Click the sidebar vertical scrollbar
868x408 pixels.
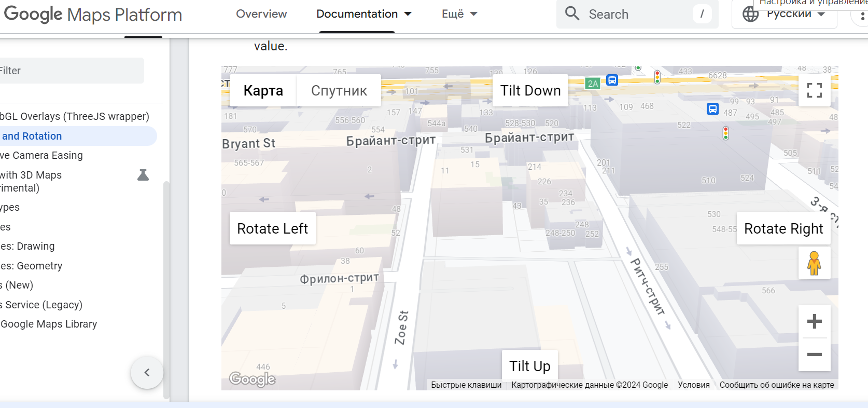[166, 290]
